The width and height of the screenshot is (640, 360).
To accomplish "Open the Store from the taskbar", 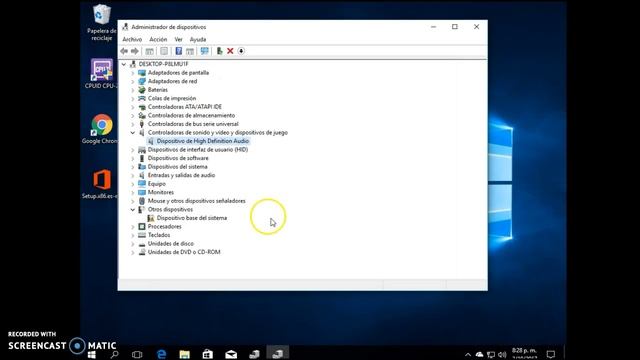I will point(208,354).
